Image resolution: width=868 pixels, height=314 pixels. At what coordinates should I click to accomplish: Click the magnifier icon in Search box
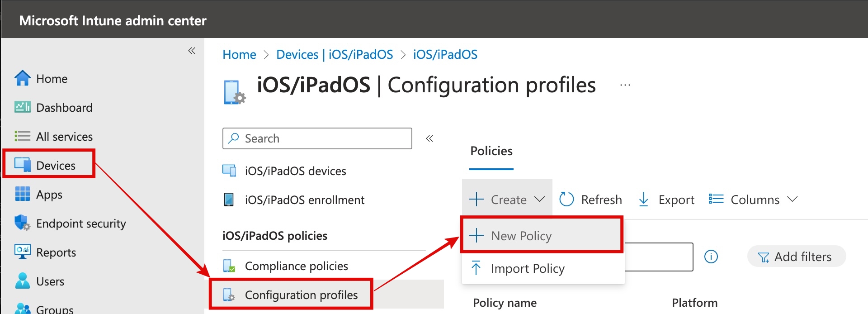pyautogui.click(x=234, y=138)
